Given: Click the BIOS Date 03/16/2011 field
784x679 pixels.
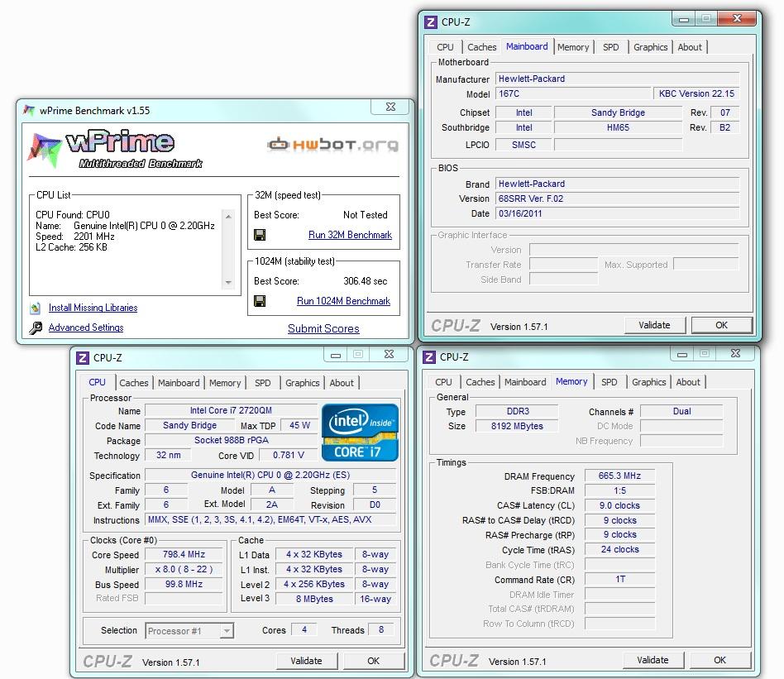Looking at the screenshot, I should click(617, 213).
